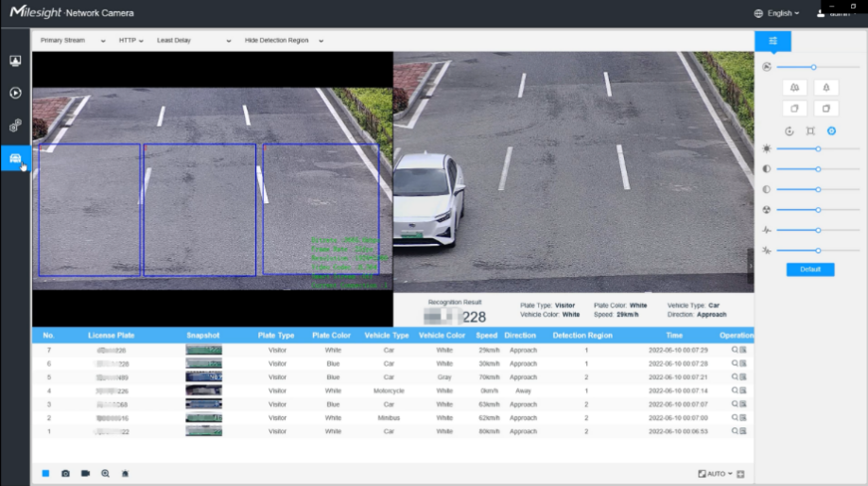868x486 pixels.
Task: Click the left overlapping-squares icon button
Action: click(794, 109)
